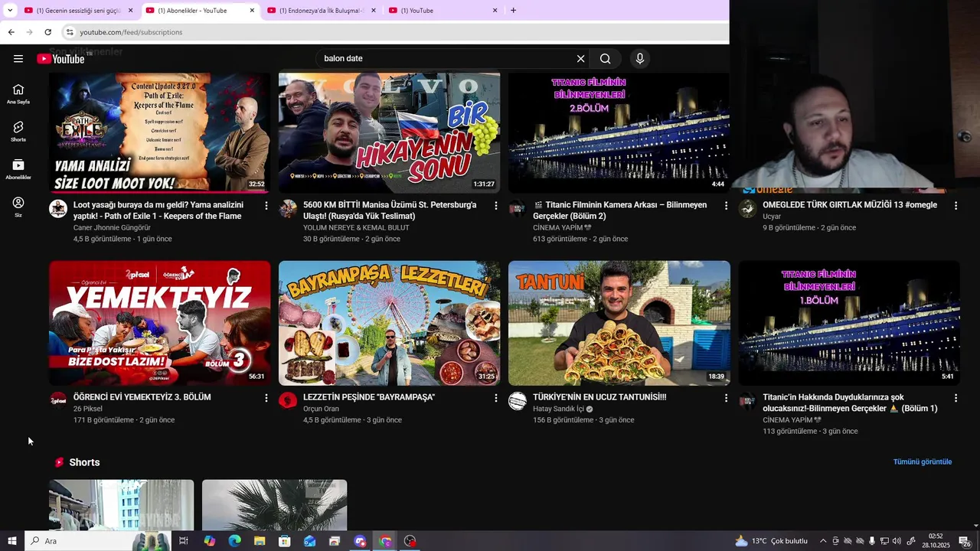Launch Microsoft Edge from taskbar
The image size is (980, 551).
click(x=234, y=541)
